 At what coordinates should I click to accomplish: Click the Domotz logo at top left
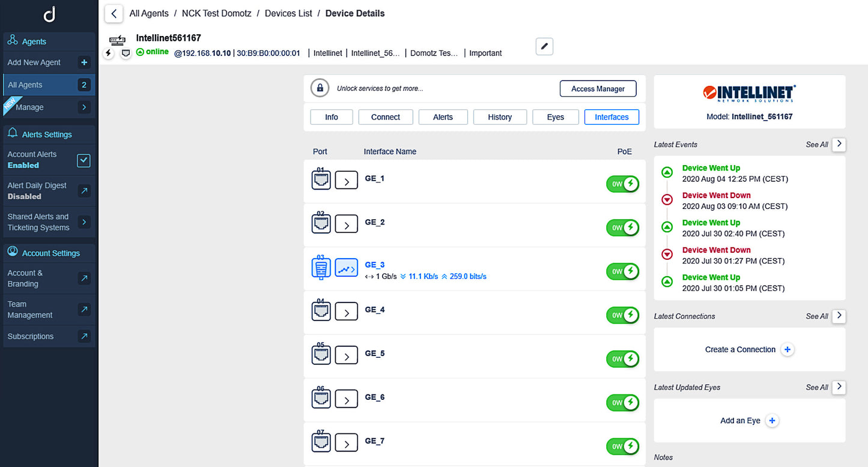tap(49, 15)
